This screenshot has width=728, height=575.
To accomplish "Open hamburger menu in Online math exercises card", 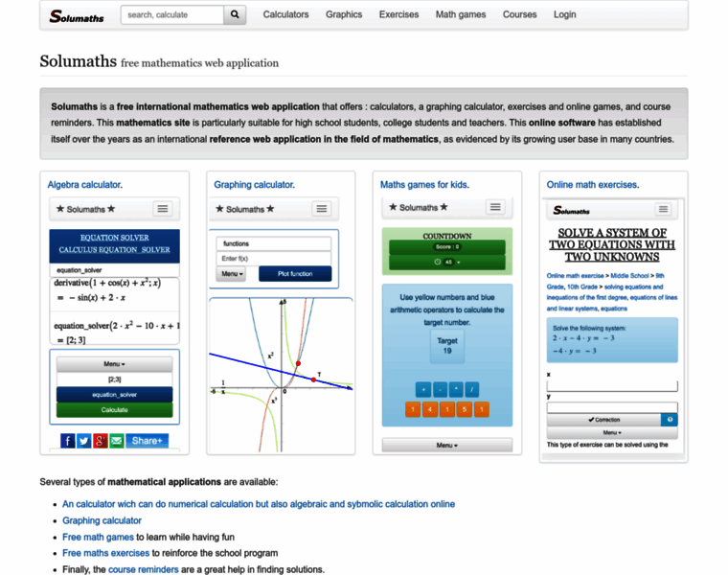I will (x=664, y=210).
